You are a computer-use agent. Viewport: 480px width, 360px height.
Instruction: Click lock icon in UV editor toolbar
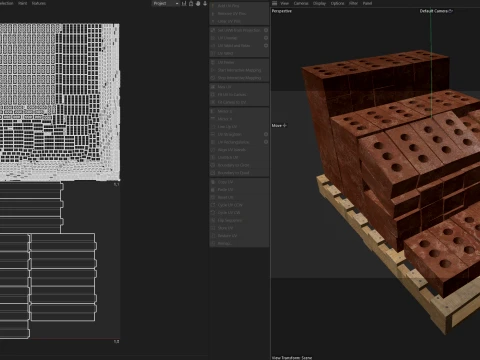click(191, 3)
